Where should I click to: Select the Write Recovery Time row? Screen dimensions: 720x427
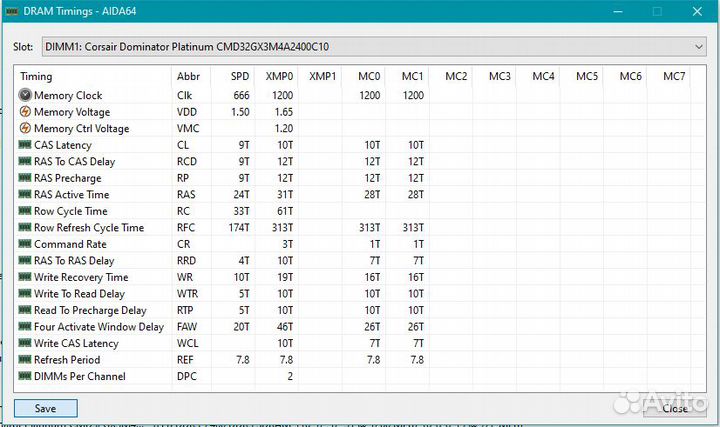81,277
